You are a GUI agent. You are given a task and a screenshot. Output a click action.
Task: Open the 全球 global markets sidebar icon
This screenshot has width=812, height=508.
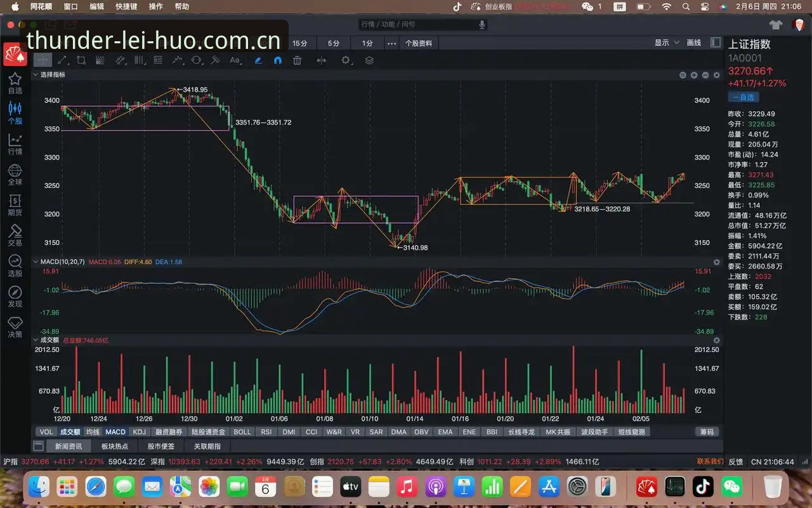point(15,174)
